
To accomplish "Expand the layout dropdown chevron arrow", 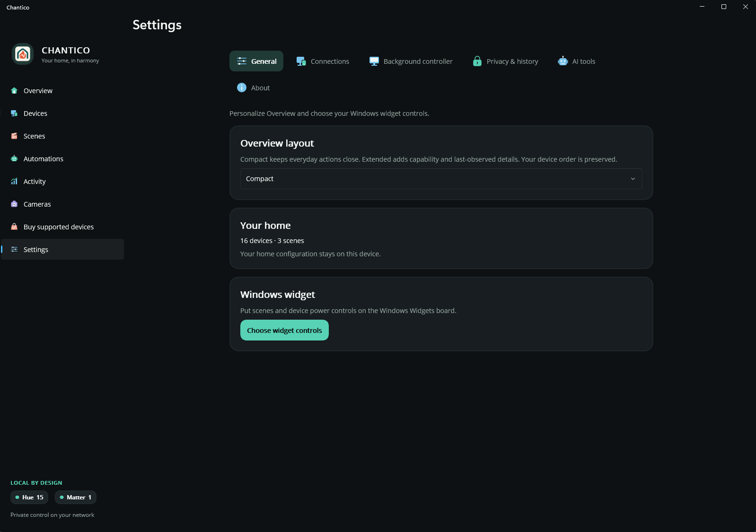I will click(633, 179).
